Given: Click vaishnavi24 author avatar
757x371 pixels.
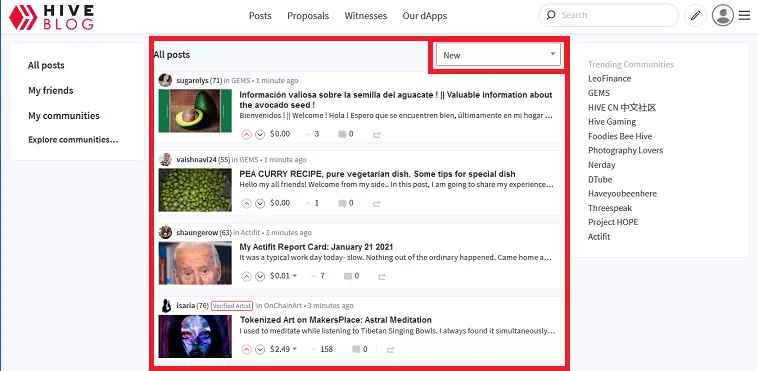Looking at the screenshot, I should point(165,159).
